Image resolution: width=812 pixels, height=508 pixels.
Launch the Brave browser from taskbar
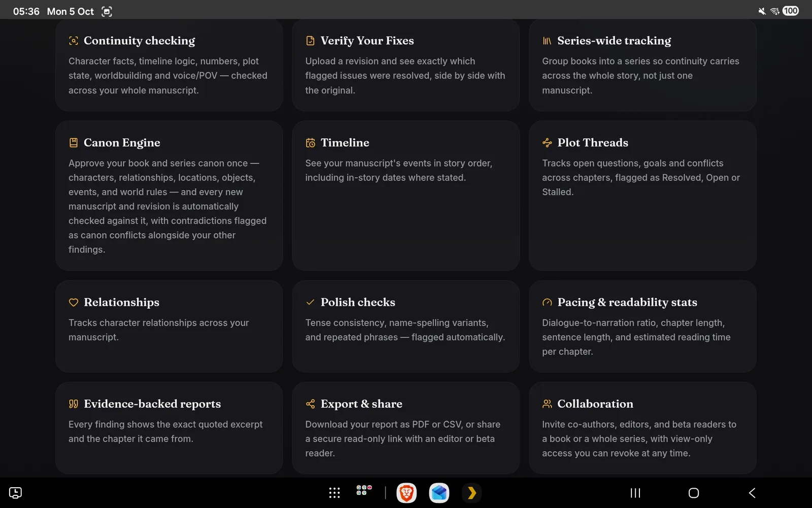click(x=407, y=493)
